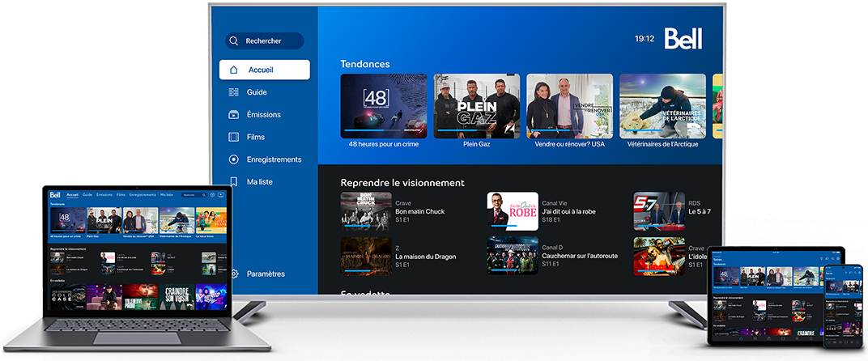Click the filter icon on the tablet header

point(822,258)
